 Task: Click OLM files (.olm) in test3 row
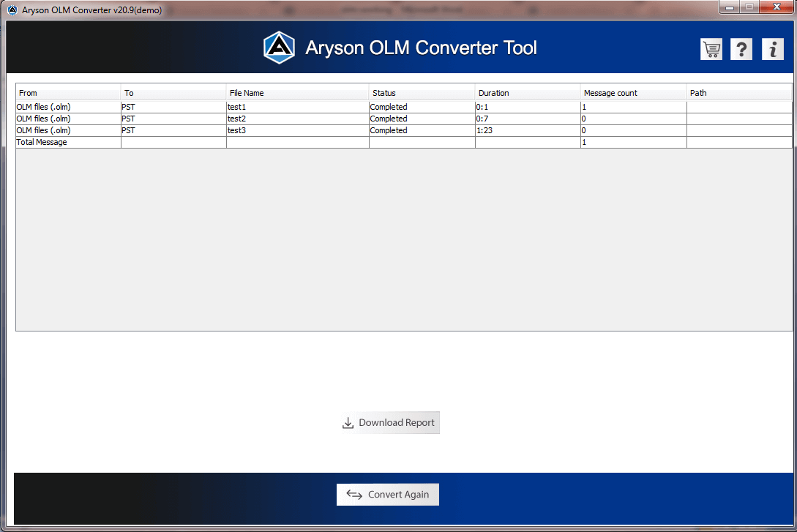click(x=68, y=130)
